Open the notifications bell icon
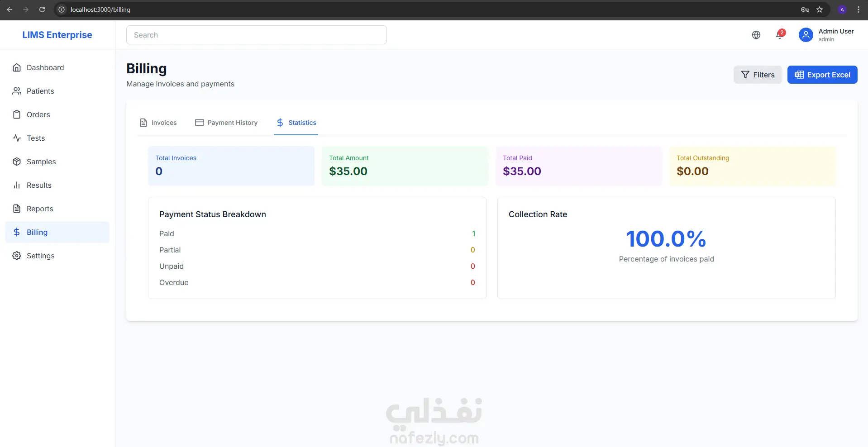The image size is (868, 447). coord(780,35)
